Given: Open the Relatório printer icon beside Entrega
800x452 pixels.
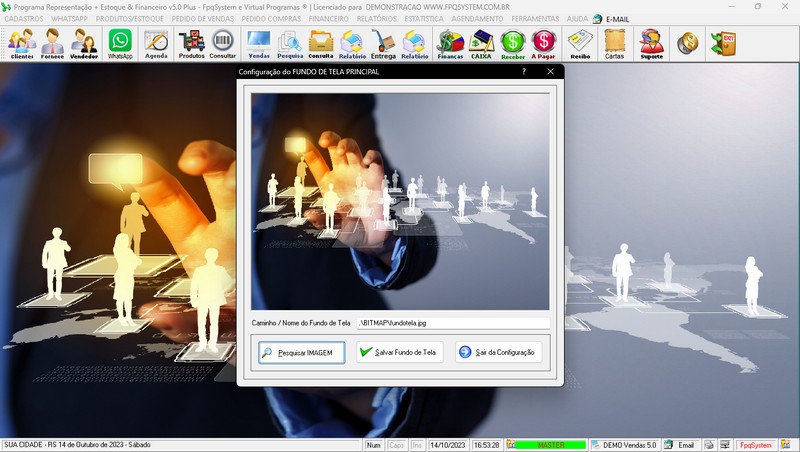Looking at the screenshot, I should [414, 44].
